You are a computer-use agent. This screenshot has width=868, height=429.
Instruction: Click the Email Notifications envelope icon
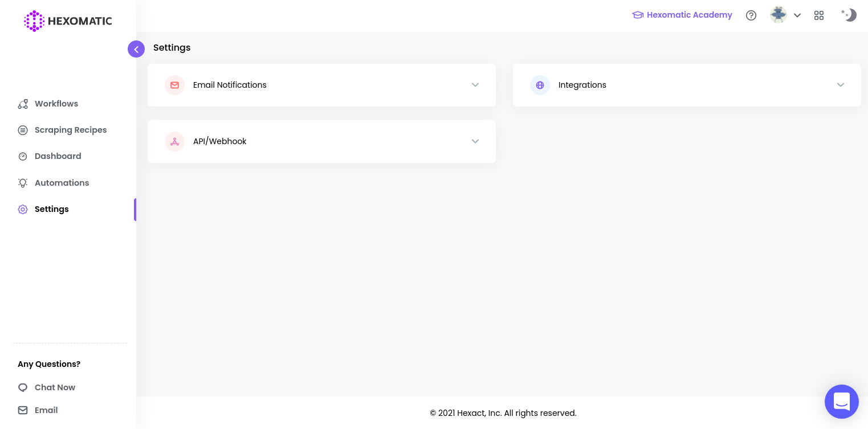[174, 85]
